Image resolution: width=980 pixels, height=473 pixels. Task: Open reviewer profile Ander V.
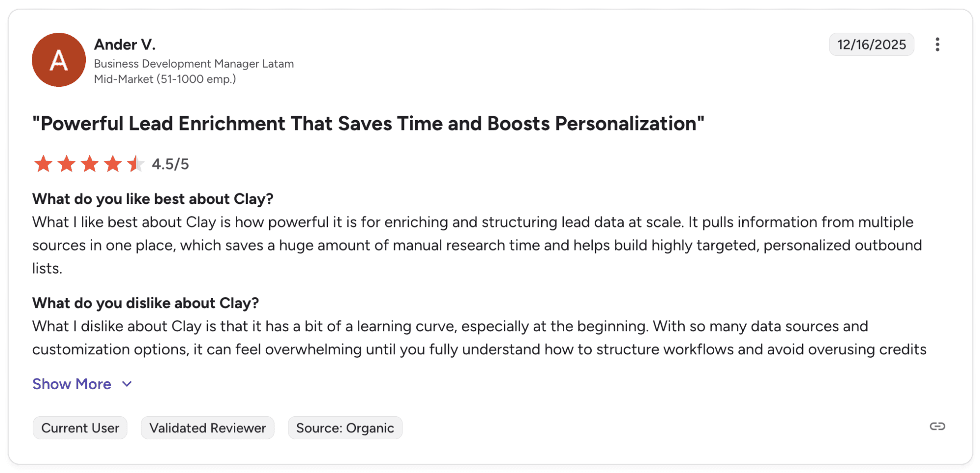(x=125, y=45)
